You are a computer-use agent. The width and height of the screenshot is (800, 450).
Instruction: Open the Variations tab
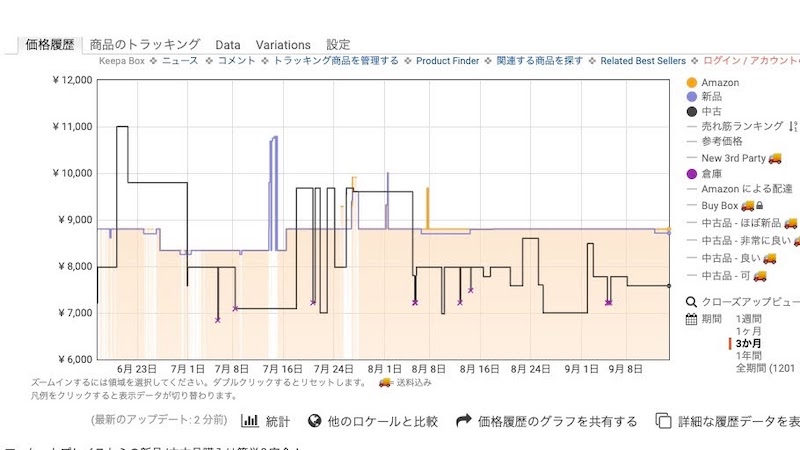click(283, 45)
